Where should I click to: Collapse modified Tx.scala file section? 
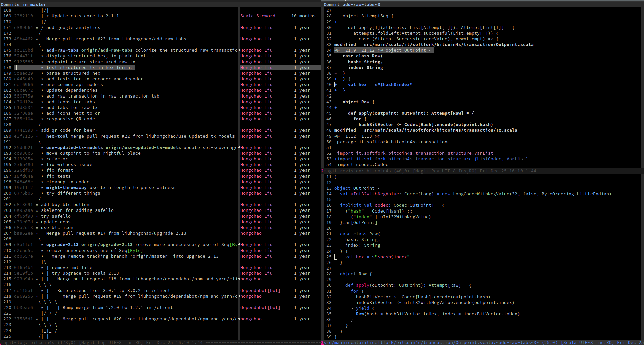click(x=426, y=130)
